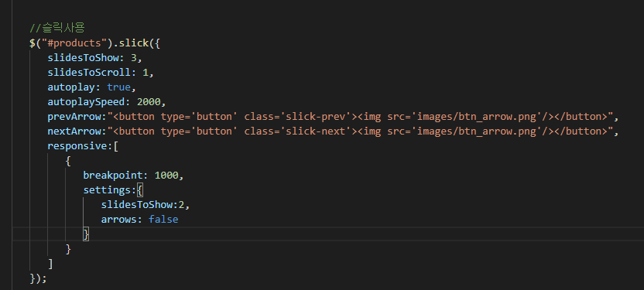
Task: Click the arrows property name
Action: click(x=118, y=220)
